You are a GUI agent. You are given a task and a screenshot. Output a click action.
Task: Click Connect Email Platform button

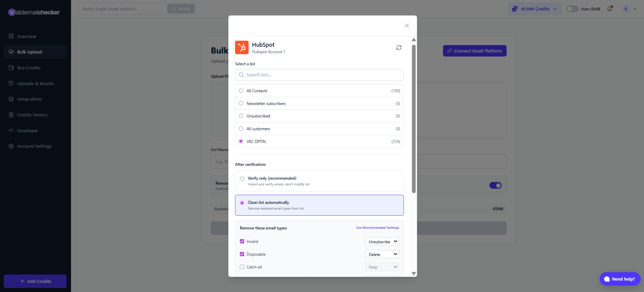point(475,51)
